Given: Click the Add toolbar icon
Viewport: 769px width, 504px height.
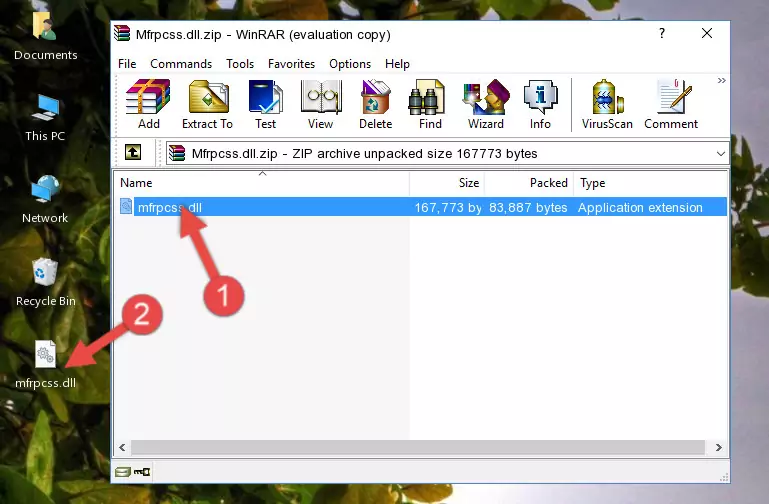Looking at the screenshot, I should tap(148, 104).
